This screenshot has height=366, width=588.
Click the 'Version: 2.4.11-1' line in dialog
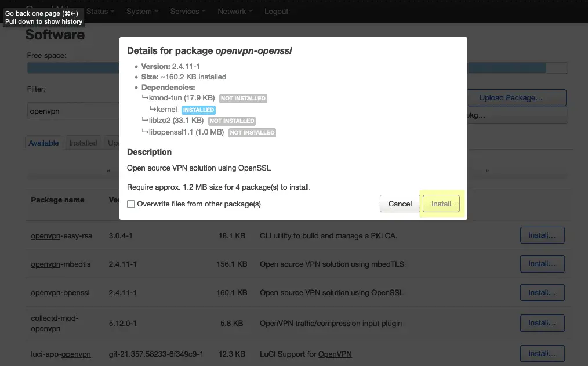pyautogui.click(x=170, y=66)
